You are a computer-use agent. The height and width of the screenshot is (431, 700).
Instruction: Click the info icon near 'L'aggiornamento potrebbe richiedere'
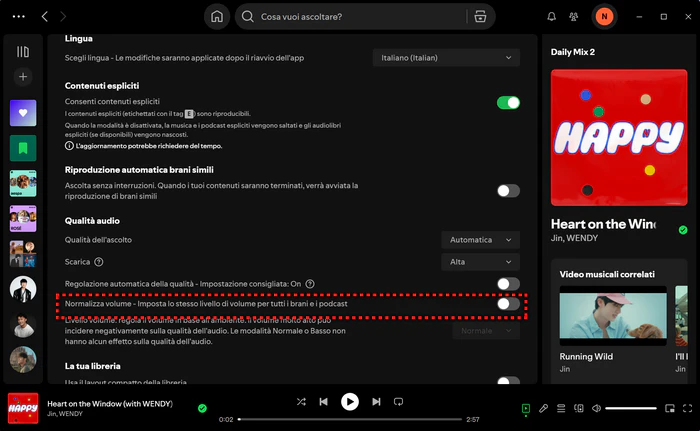tap(69, 146)
